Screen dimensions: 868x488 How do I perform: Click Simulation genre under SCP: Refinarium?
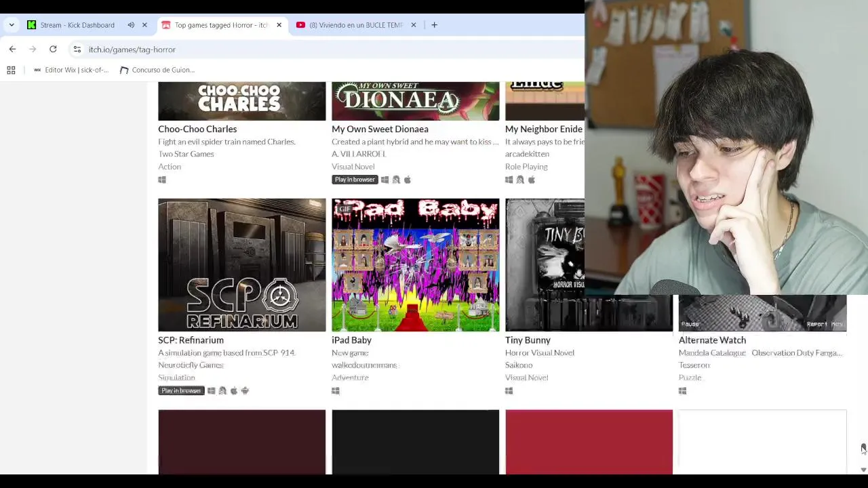click(x=176, y=378)
